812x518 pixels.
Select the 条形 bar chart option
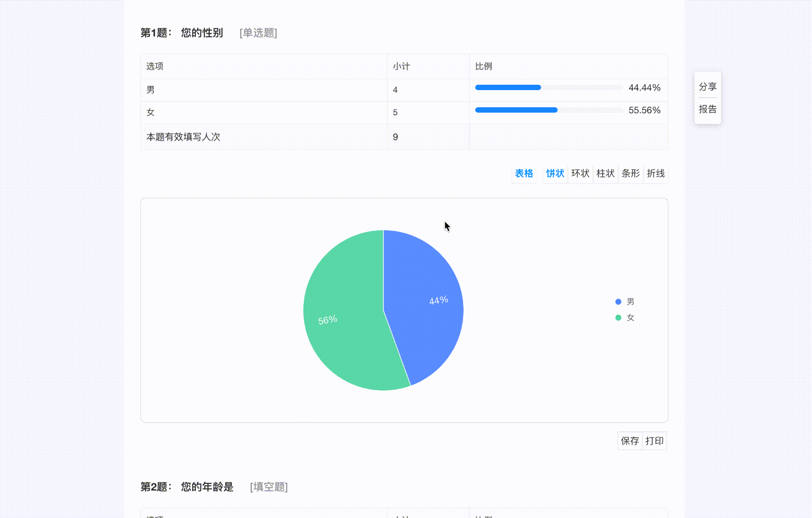(x=630, y=174)
